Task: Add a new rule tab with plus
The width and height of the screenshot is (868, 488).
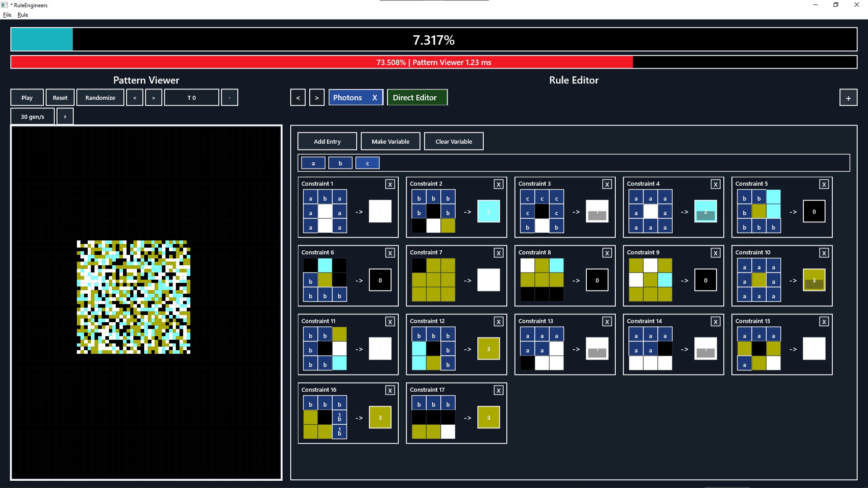Action: tap(848, 98)
